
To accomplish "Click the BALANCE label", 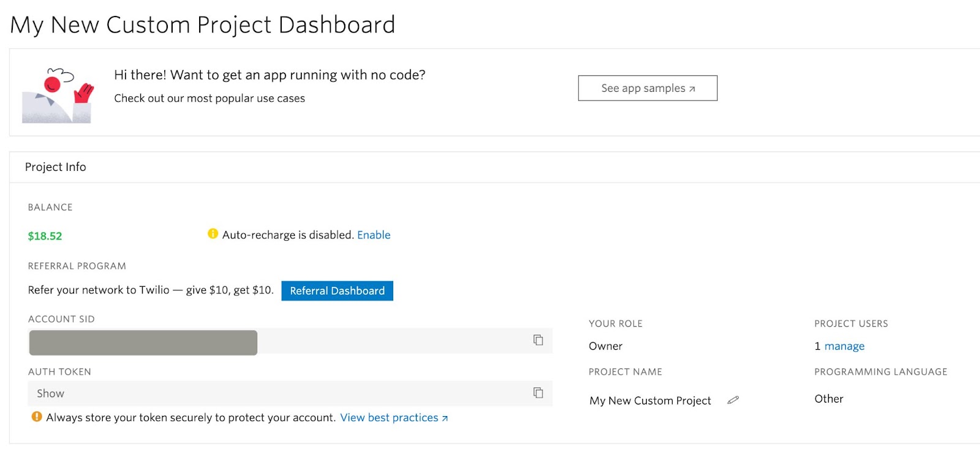I will coord(50,207).
